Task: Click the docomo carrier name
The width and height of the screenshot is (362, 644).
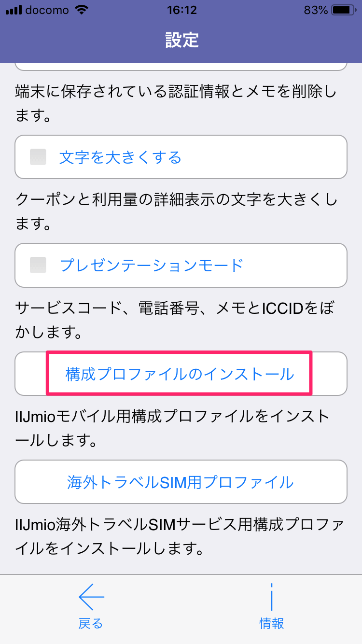Action: point(46,10)
